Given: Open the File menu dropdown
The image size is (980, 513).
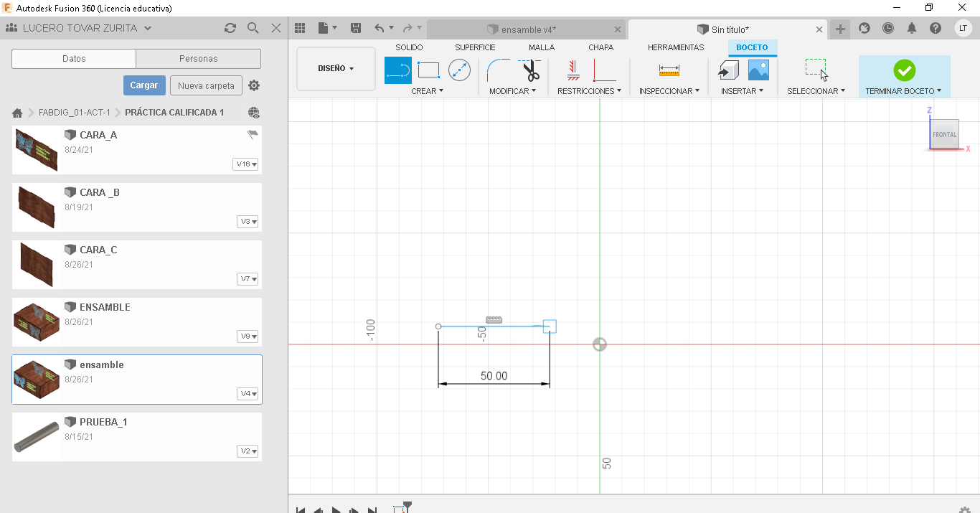Looking at the screenshot, I should (x=327, y=28).
